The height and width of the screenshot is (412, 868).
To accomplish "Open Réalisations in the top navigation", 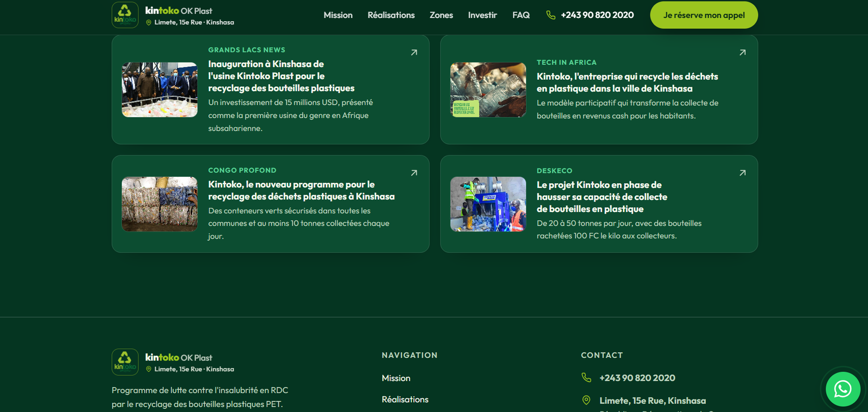I will pyautogui.click(x=391, y=15).
